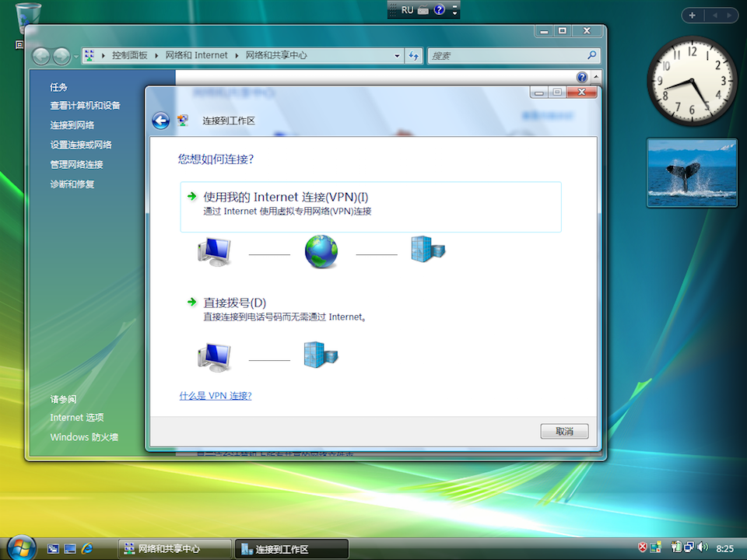Viewport: 747px width, 560px height.
Task: Click the search magnifier icon
Action: click(591, 55)
